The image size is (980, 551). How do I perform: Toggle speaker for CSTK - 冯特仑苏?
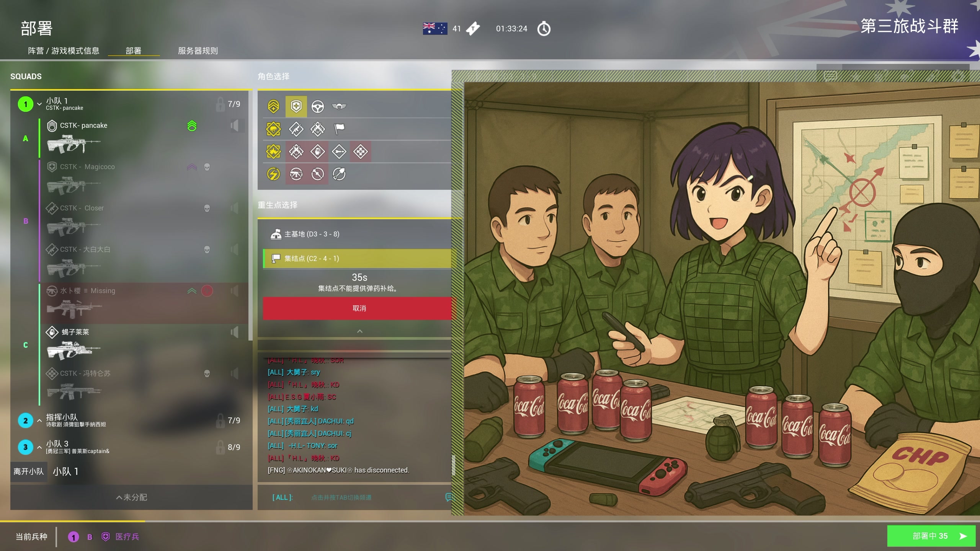coord(235,373)
